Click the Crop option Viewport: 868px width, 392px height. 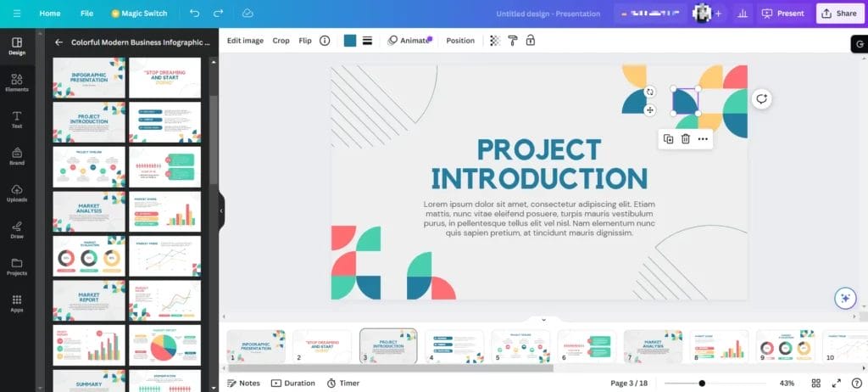281,41
